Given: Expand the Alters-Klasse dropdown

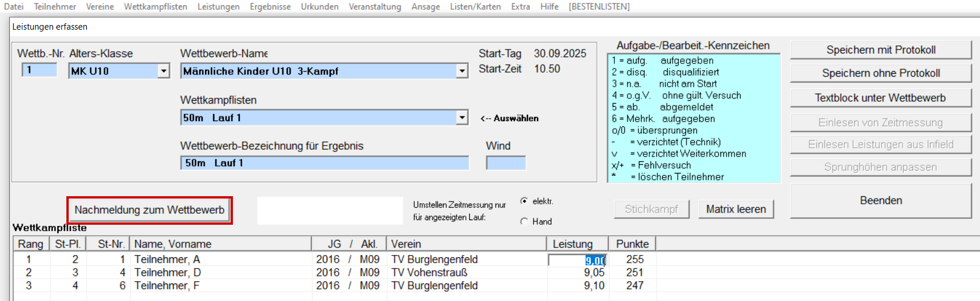Looking at the screenshot, I should coord(164,71).
